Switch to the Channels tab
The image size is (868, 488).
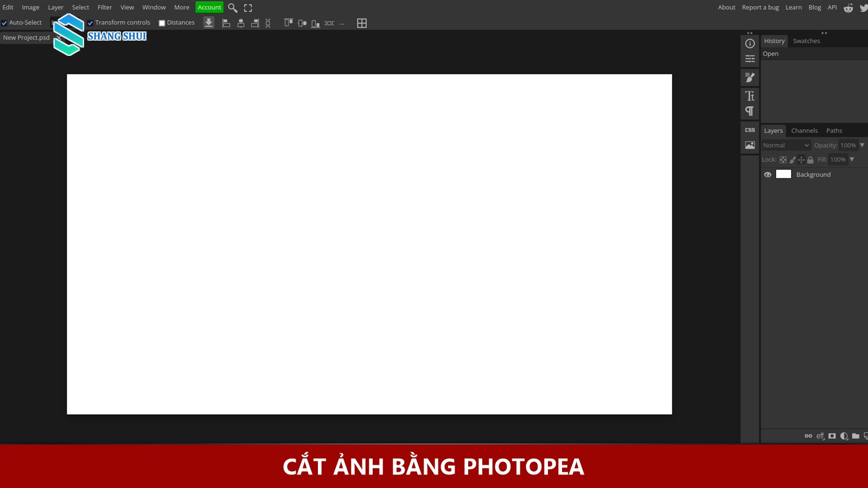pos(805,131)
